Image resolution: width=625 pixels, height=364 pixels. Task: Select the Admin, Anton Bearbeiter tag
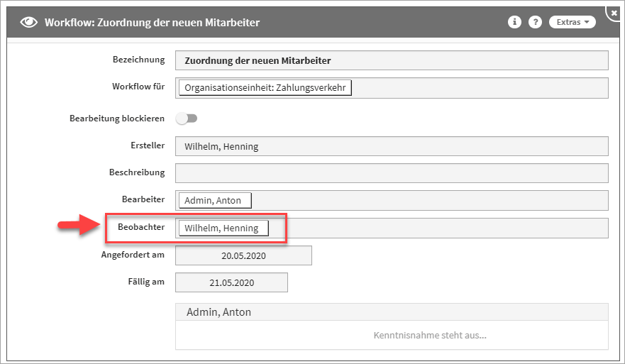(215, 200)
